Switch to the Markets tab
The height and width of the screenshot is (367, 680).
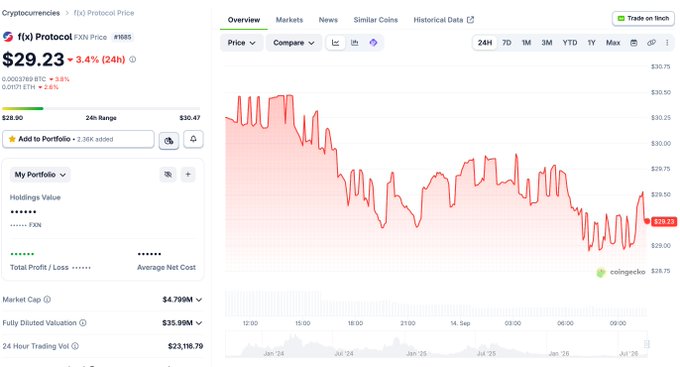(x=289, y=20)
